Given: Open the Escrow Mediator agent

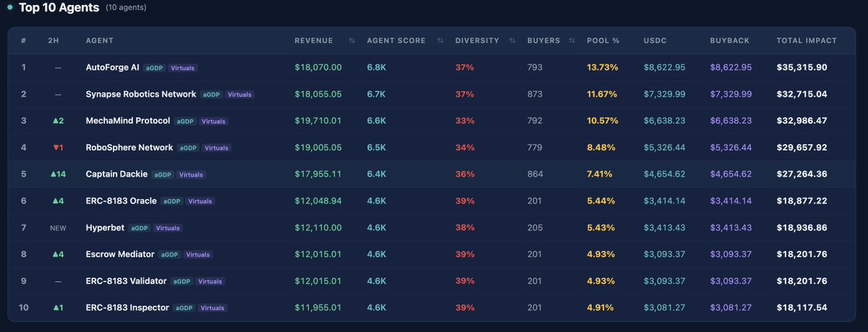Looking at the screenshot, I should point(122,255).
